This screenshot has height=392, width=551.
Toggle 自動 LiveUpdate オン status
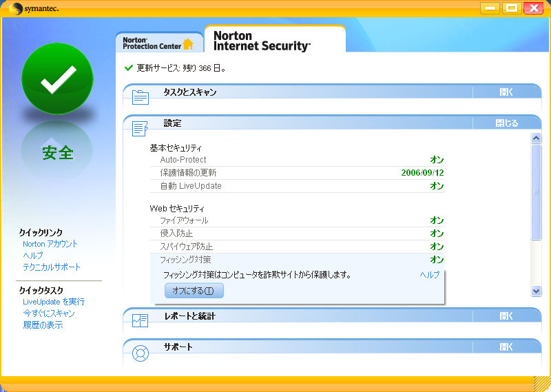[437, 185]
